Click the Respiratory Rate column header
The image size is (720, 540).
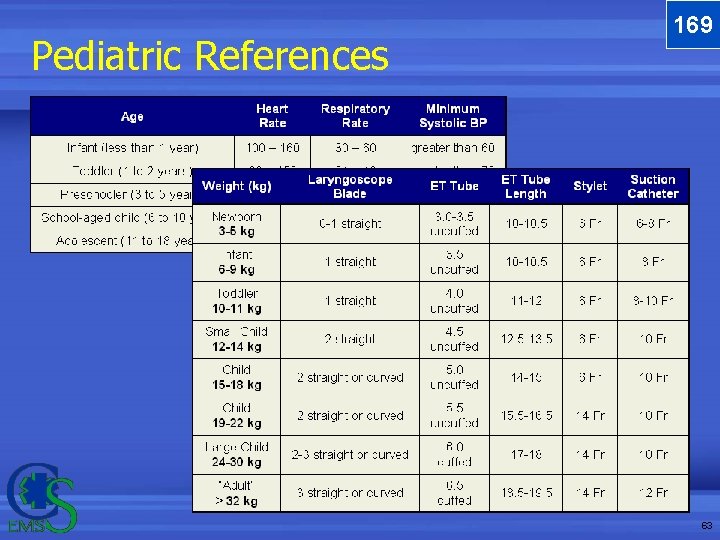[x=355, y=116]
